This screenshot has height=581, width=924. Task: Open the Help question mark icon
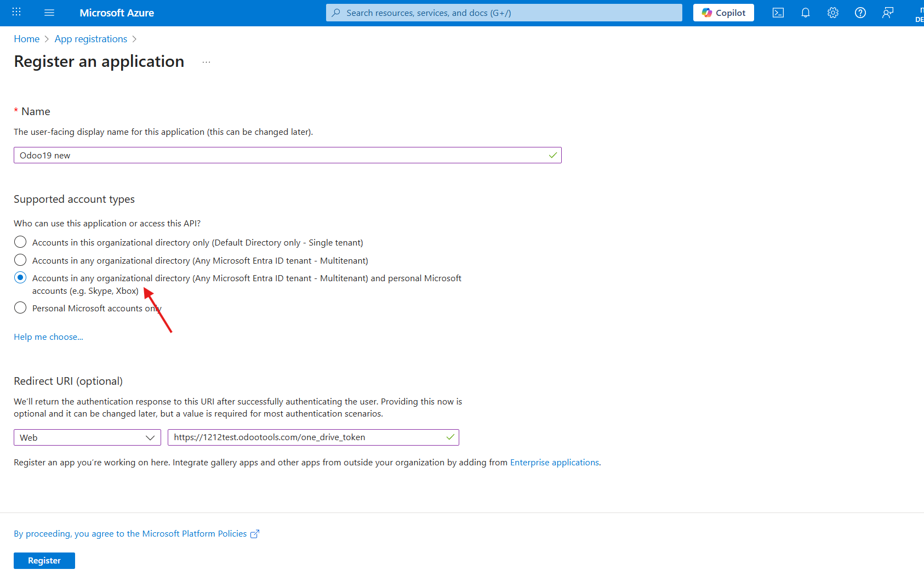tap(860, 13)
